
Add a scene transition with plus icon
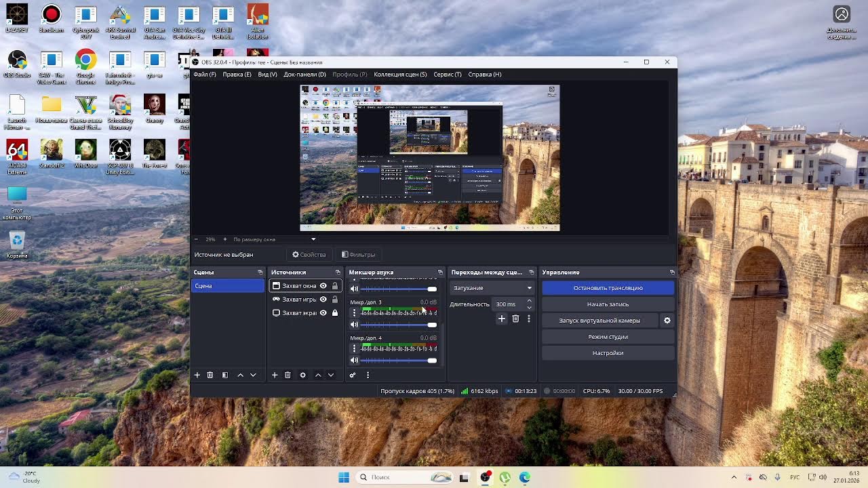click(x=502, y=319)
